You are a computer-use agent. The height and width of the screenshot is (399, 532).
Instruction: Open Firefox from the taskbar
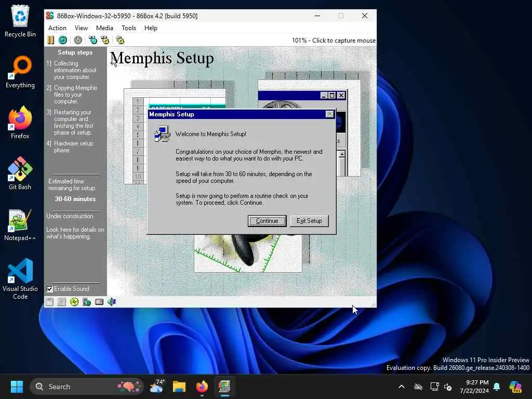pos(202,387)
